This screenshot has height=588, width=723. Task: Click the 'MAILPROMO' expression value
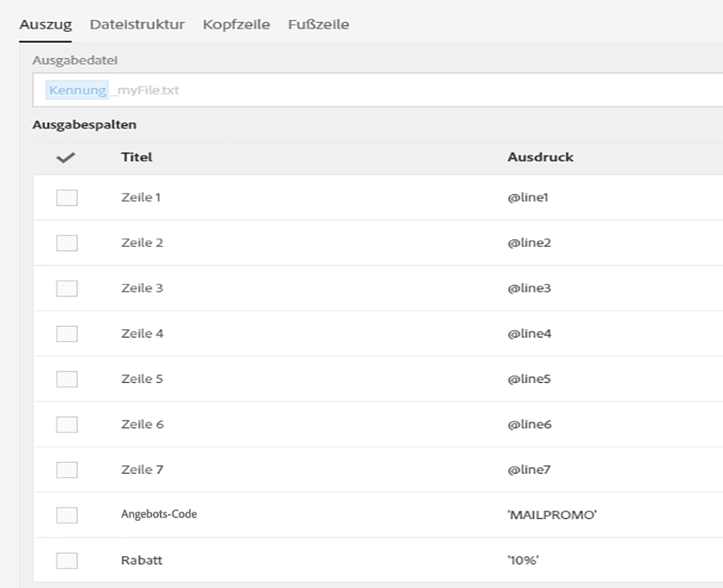[x=551, y=516]
